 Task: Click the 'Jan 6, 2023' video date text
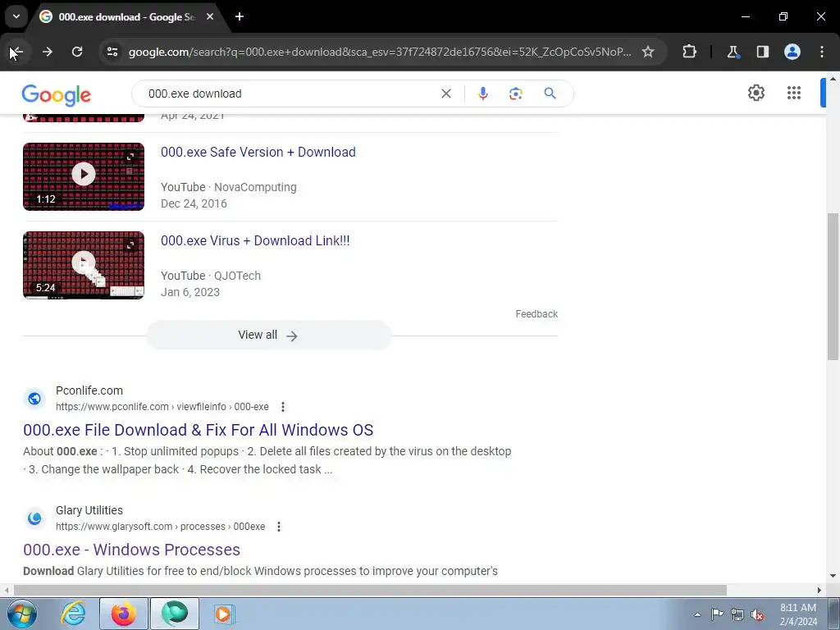pyautogui.click(x=190, y=293)
